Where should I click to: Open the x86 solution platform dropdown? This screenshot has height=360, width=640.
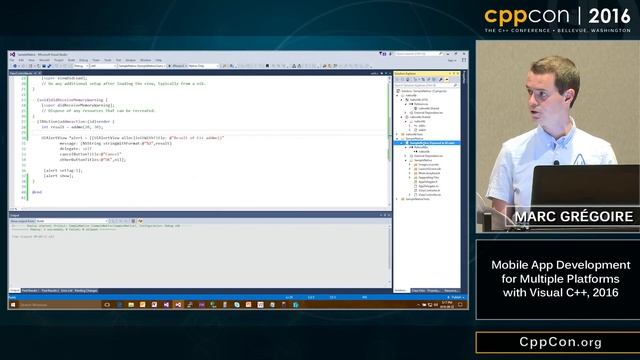pyautogui.click(x=103, y=66)
